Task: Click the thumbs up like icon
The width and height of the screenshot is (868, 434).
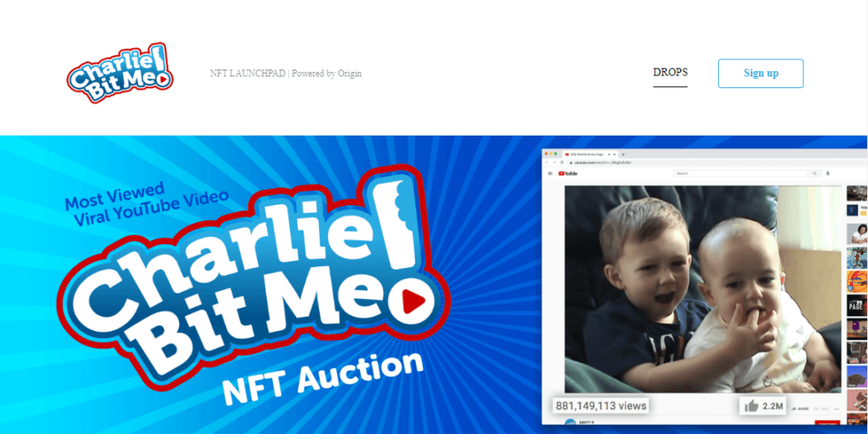Action: click(x=751, y=406)
